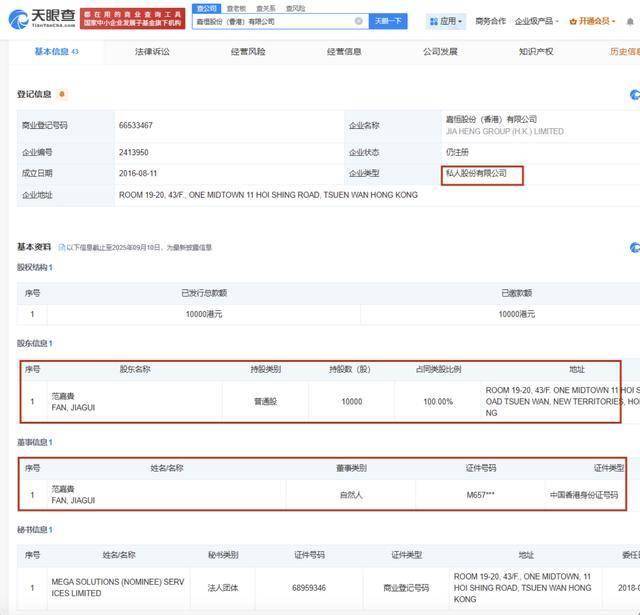The image size is (640, 615).
Task: Select the 法人团体 secretary type cell
Action: (x=223, y=588)
